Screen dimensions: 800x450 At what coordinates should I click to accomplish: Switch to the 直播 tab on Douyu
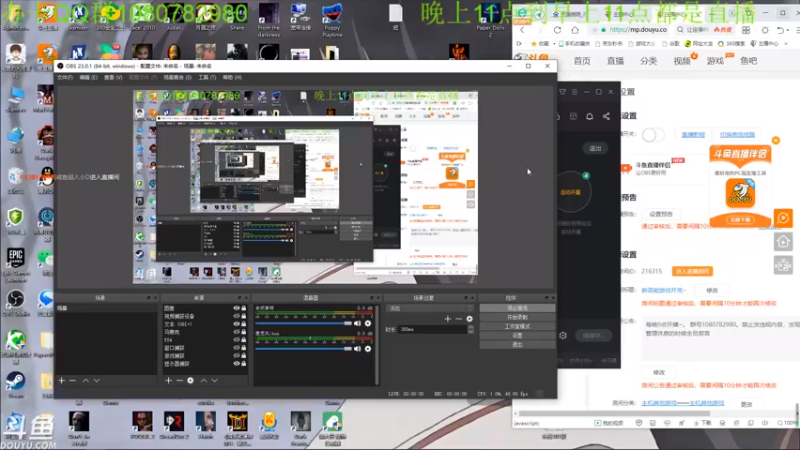(615, 61)
